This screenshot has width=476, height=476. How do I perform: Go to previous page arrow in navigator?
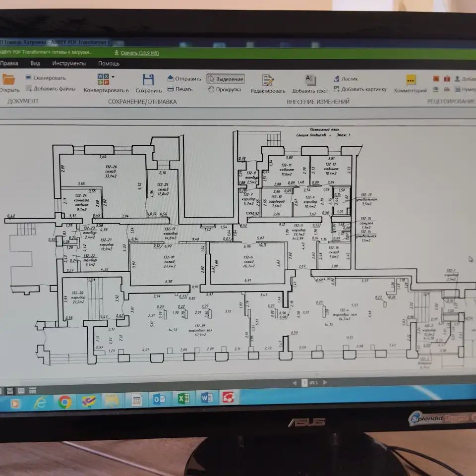(294, 383)
